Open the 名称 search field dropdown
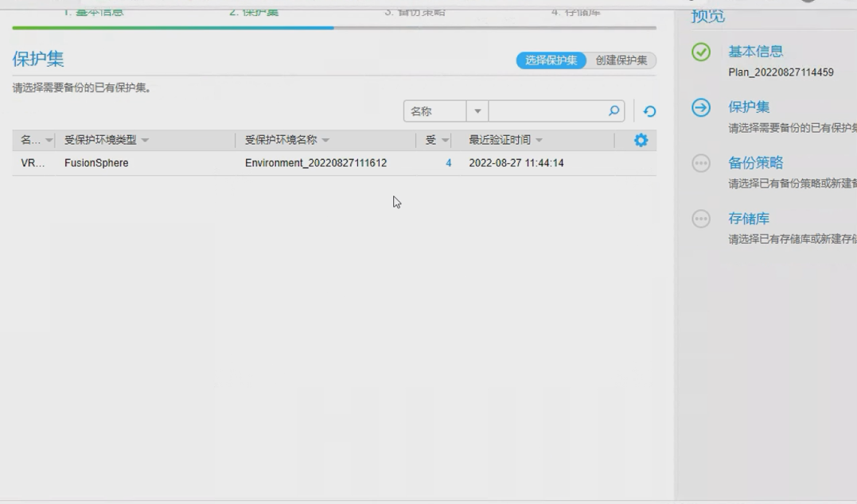 (x=477, y=111)
